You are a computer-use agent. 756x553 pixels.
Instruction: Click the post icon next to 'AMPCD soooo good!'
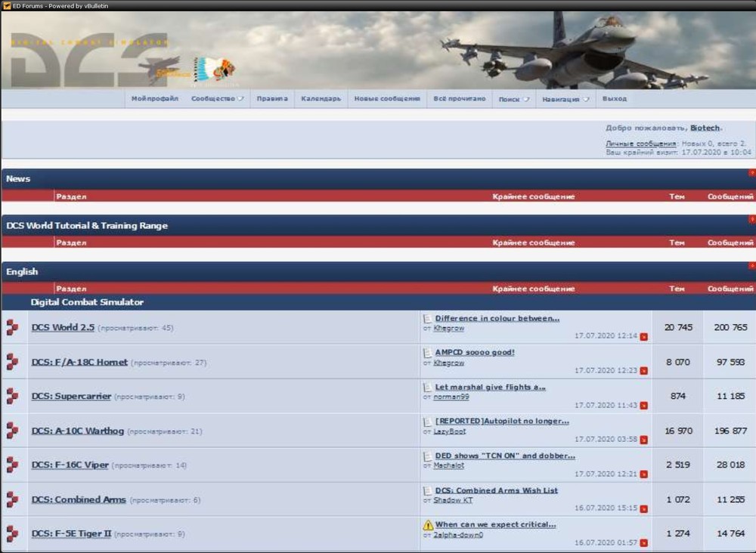pyautogui.click(x=428, y=353)
